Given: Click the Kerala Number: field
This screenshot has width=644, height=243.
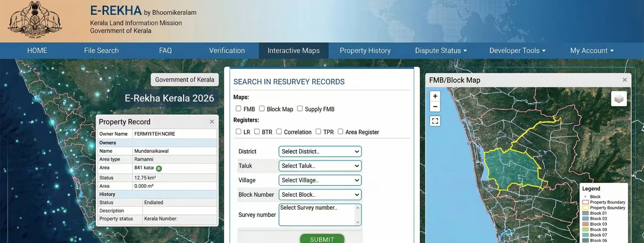Looking at the screenshot, I should click(161, 219).
